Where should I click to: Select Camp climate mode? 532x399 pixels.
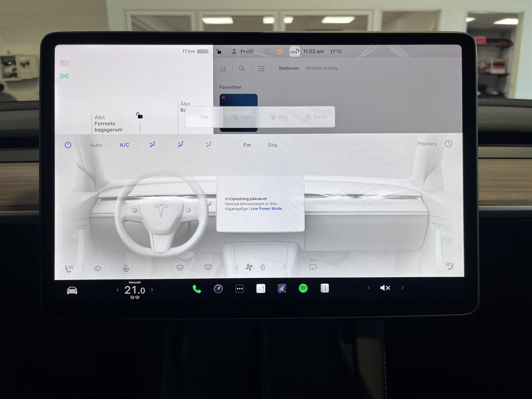point(316,117)
